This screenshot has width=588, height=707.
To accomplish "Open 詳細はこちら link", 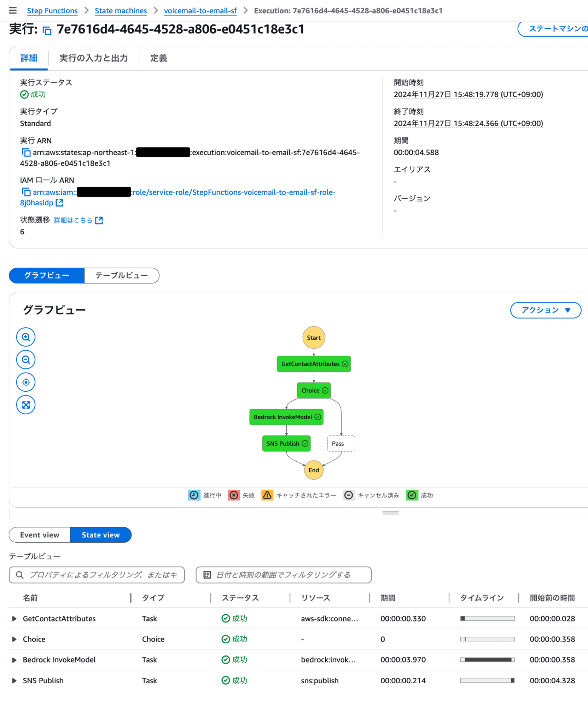I will [73, 220].
